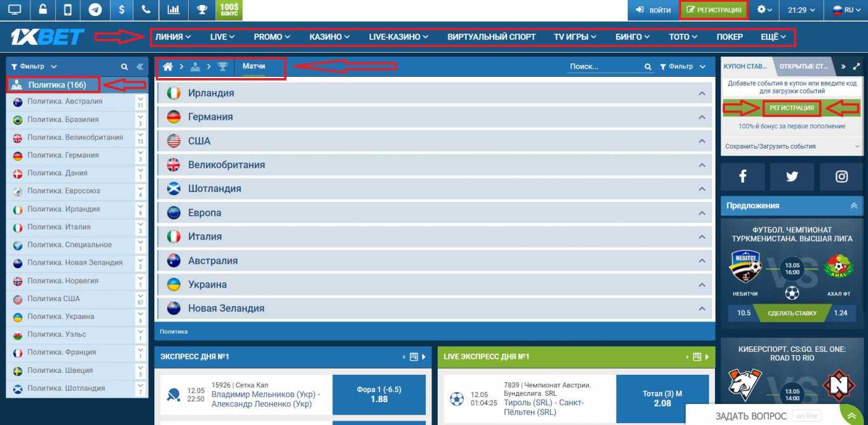Collapse the left Filter panel with double-arrow
Viewport: 868px width, 425px height.
[141, 65]
